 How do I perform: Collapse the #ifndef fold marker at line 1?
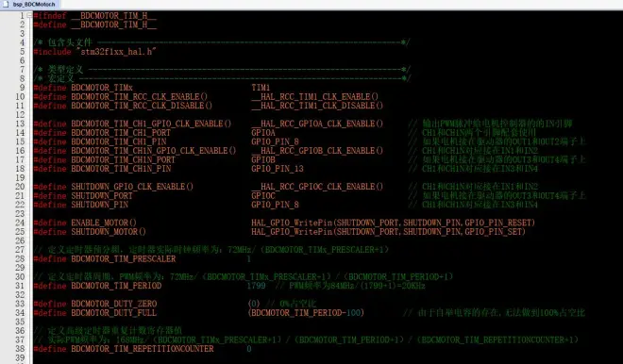tap(29, 15)
